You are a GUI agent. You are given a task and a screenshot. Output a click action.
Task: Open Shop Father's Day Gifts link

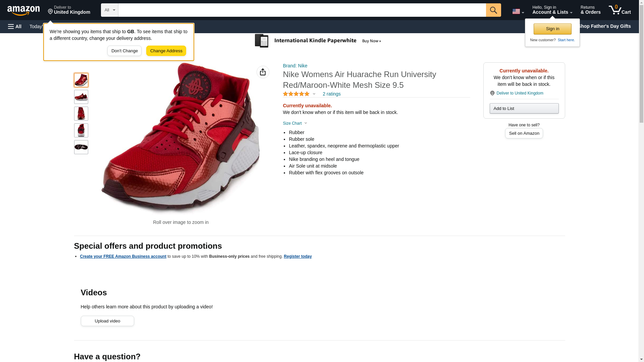click(x=604, y=26)
